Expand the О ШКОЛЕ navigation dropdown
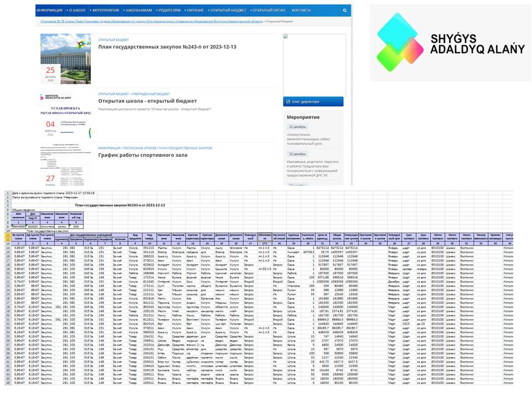The width and height of the screenshot is (532, 399). coord(76,11)
